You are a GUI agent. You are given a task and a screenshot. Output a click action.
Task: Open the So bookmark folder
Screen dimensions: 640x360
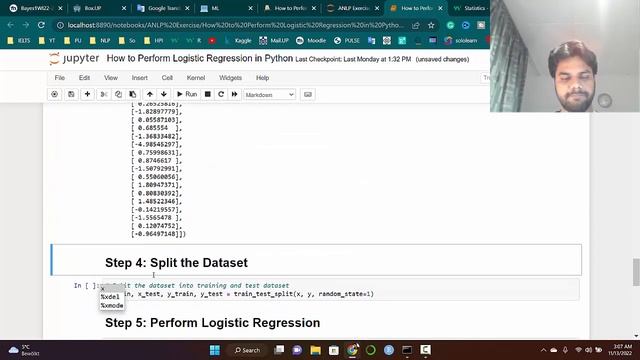tap(127, 40)
